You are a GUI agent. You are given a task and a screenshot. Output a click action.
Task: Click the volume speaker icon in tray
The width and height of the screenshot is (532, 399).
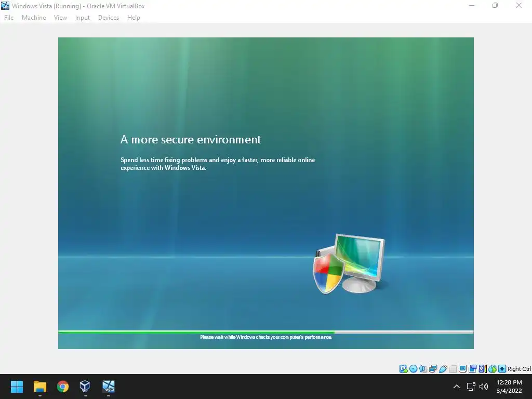click(484, 387)
